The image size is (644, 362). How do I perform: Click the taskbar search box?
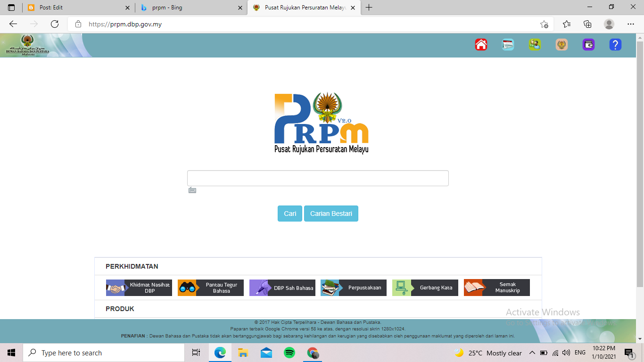point(104,353)
